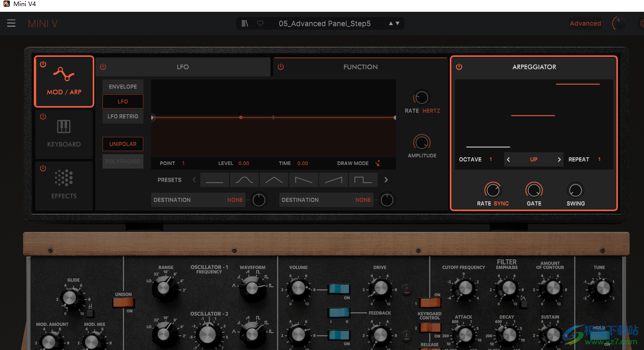This screenshot has height=350, width=644.
Task: Advance arpeggiator mode with right arrow
Action: click(x=559, y=160)
